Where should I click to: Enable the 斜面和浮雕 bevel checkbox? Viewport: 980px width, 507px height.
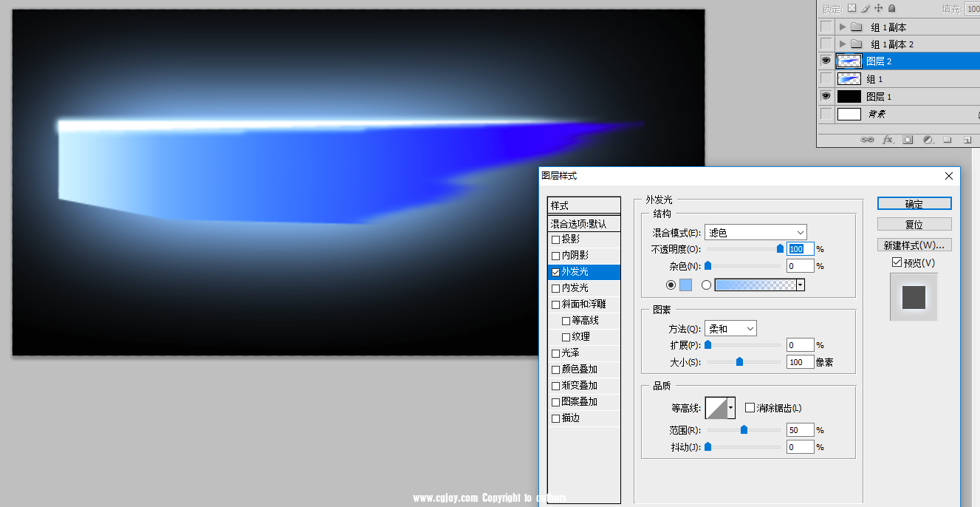click(x=555, y=304)
